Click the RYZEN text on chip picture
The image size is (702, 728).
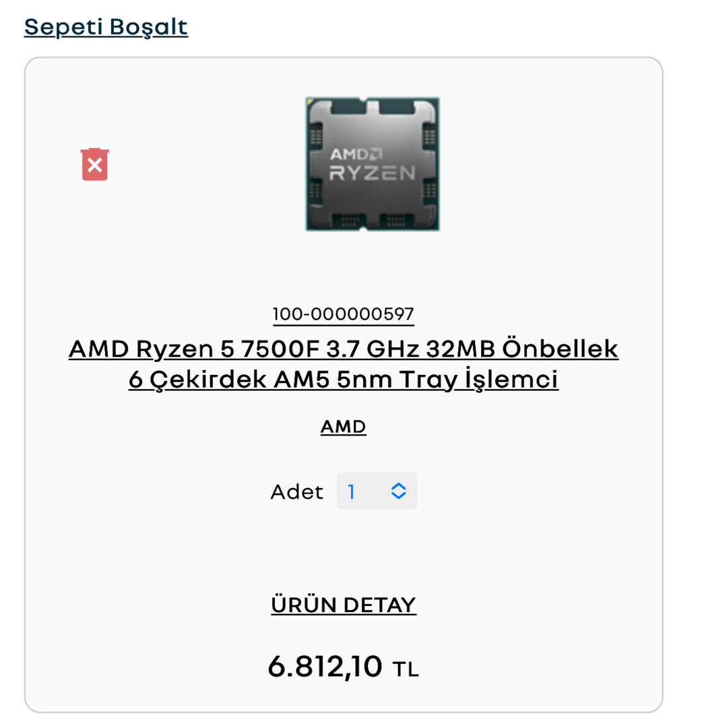click(x=372, y=173)
